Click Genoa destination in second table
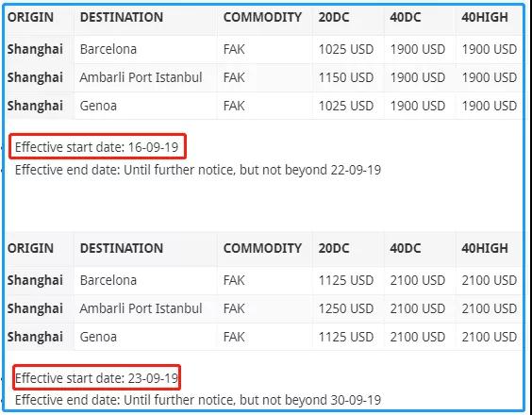The height and width of the screenshot is (415, 532). [98, 337]
